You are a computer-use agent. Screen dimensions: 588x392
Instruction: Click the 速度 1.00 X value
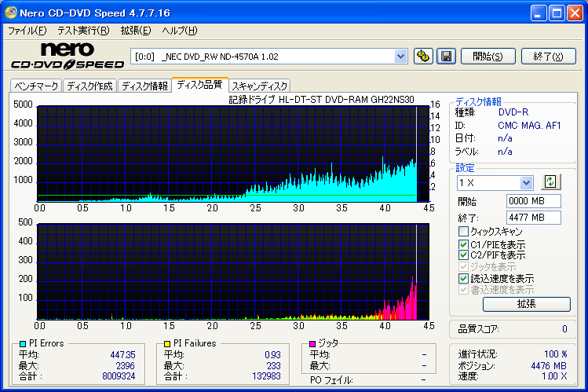[554, 376]
